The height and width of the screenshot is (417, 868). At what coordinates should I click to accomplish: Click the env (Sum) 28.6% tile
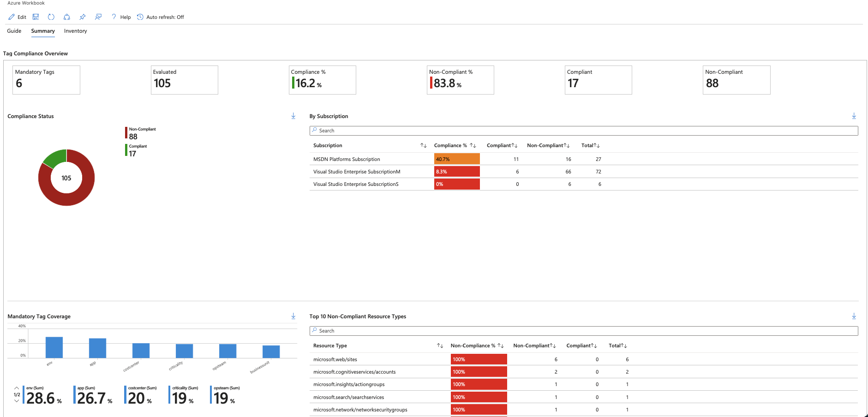pyautogui.click(x=43, y=396)
